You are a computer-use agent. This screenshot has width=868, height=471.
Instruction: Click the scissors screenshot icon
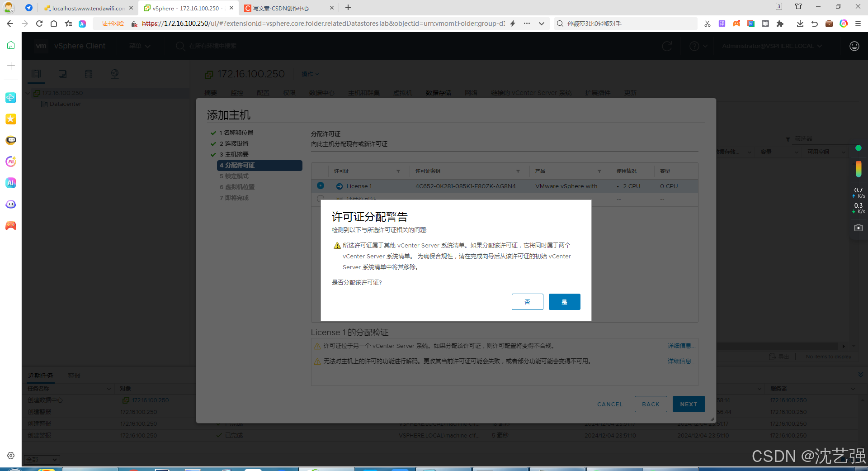click(x=708, y=24)
